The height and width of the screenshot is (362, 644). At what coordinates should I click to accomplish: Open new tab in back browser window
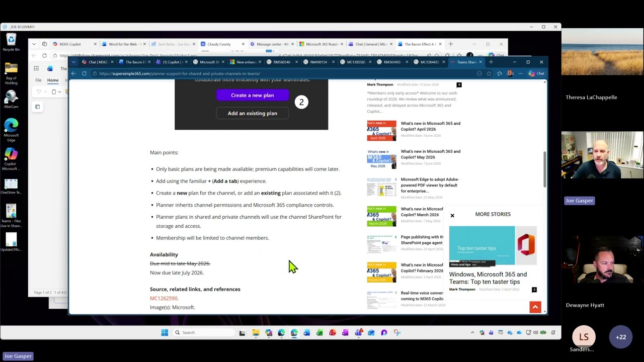click(451, 44)
